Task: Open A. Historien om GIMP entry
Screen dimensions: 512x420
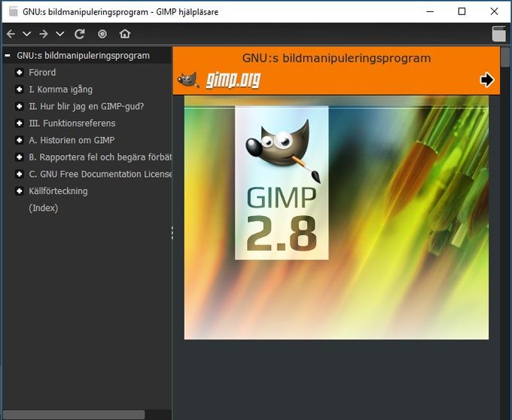Action: tap(72, 140)
